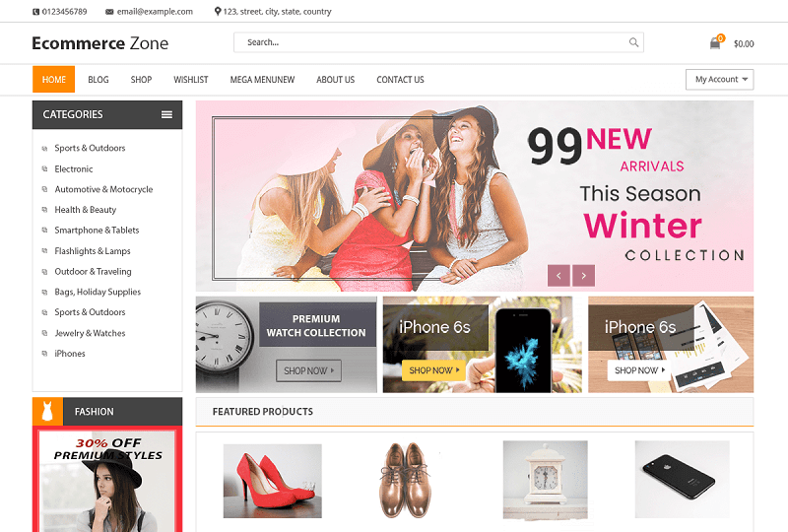Click the email envelope icon
This screenshot has height=532, width=788.
tap(109, 12)
